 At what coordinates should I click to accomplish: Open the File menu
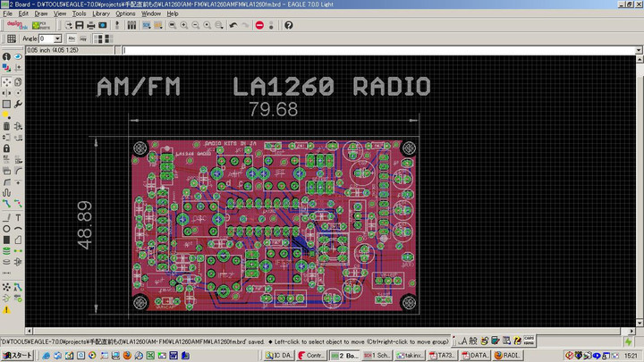8,14
